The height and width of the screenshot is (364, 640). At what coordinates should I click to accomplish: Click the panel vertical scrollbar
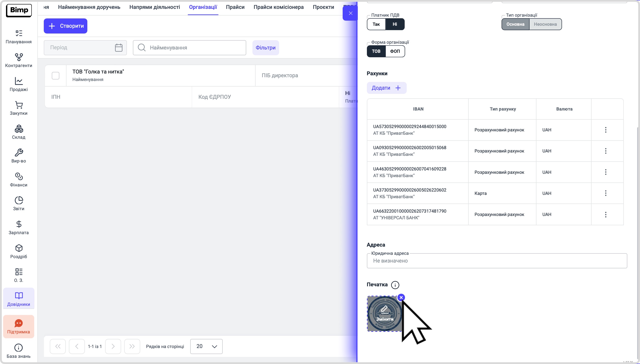tap(638, 243)
